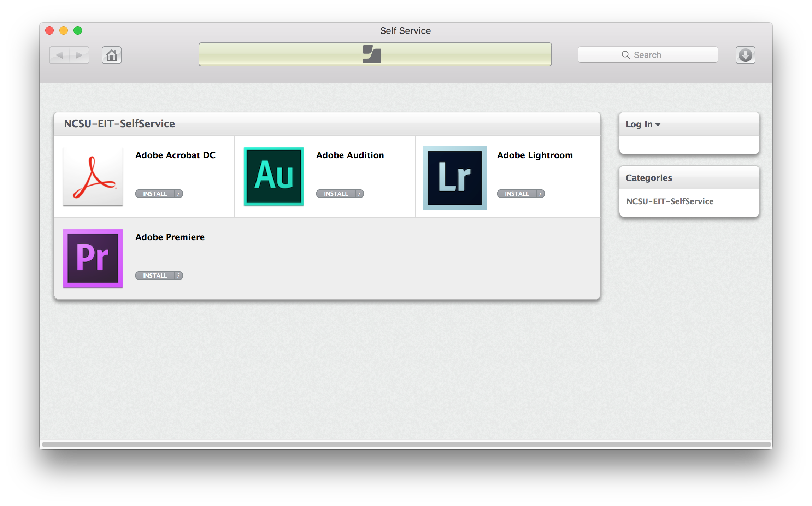This screenshot has height=506, width=812.
Task: Close the Self Service window
Action: 49,30
